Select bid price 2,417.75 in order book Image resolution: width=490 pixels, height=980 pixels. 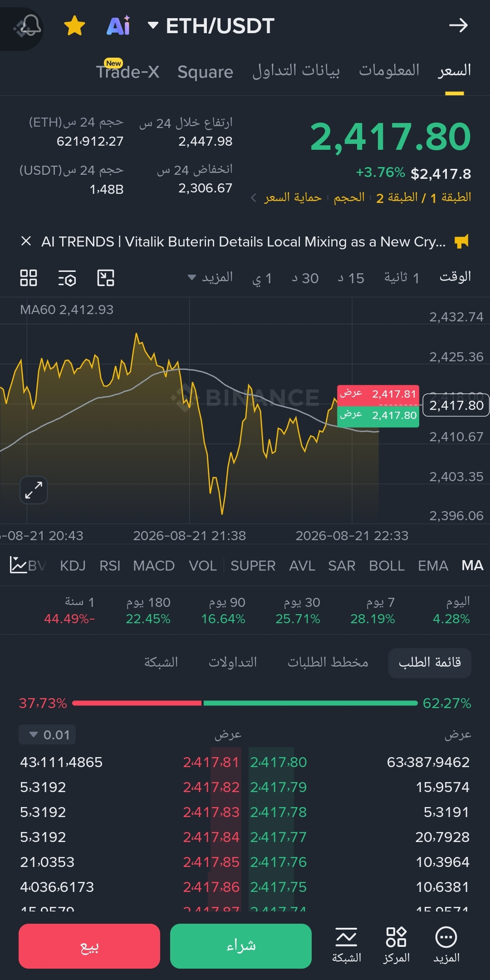coord(279,887)
